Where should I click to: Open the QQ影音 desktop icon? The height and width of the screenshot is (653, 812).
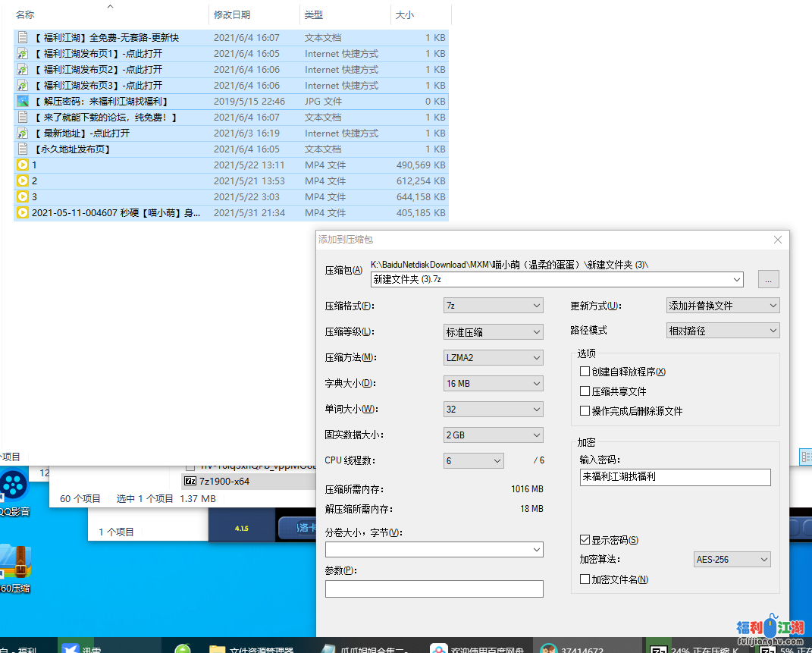13,487
